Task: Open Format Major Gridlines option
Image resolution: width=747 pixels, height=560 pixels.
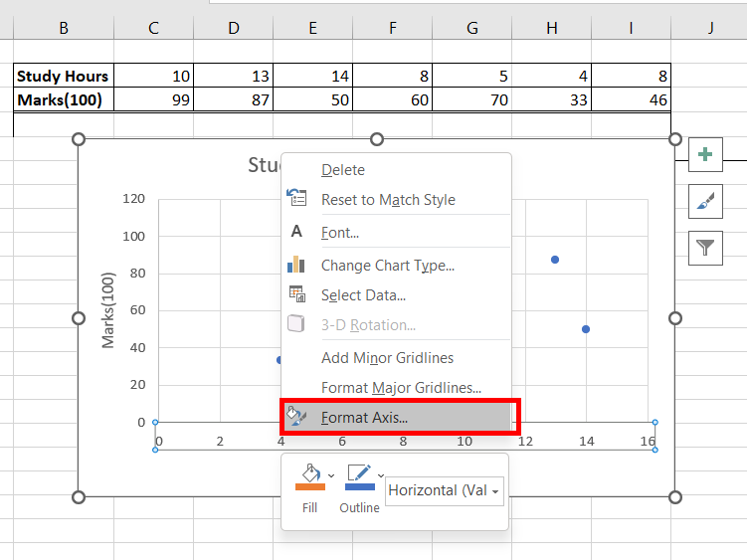Action: (x=401, y=388)
